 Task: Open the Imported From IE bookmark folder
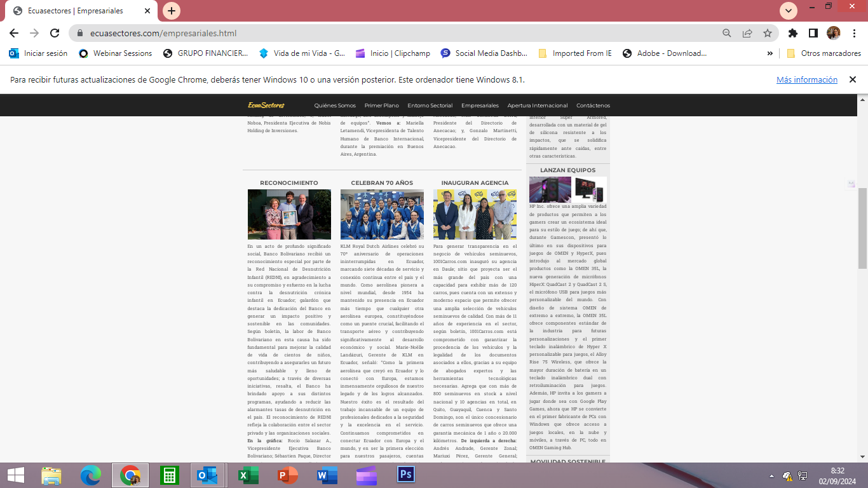[x=575, y=53]
